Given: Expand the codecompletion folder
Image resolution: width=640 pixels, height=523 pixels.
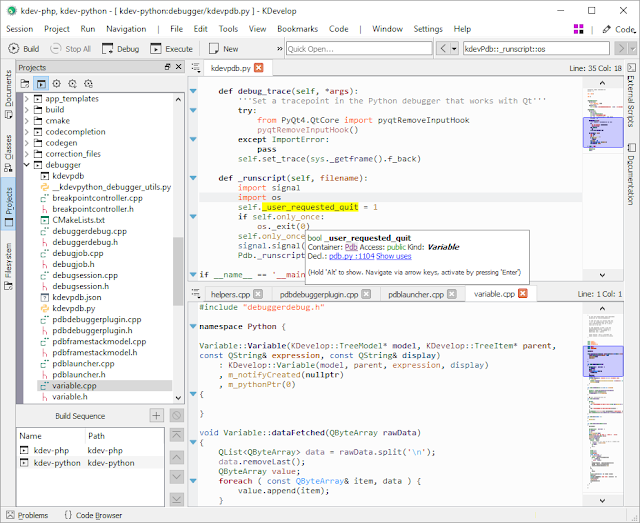Looking at the screenshot, I should [27, 132].
